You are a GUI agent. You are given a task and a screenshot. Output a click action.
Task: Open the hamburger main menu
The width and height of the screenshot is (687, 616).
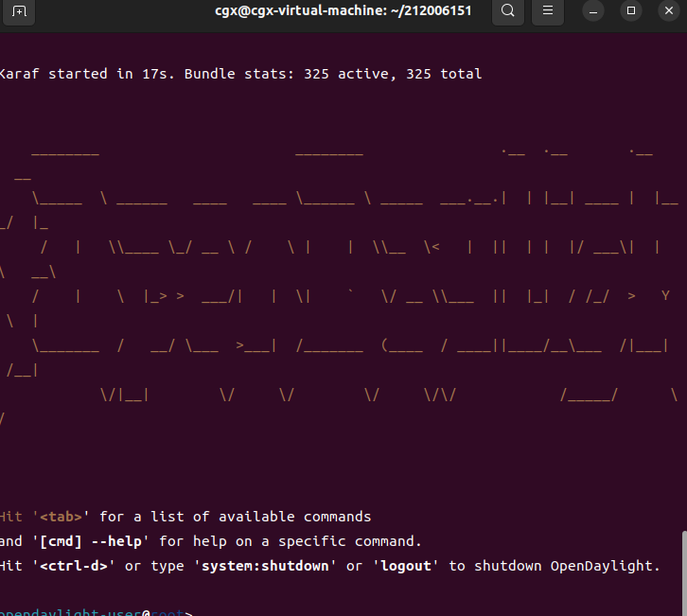click(548, 10)
